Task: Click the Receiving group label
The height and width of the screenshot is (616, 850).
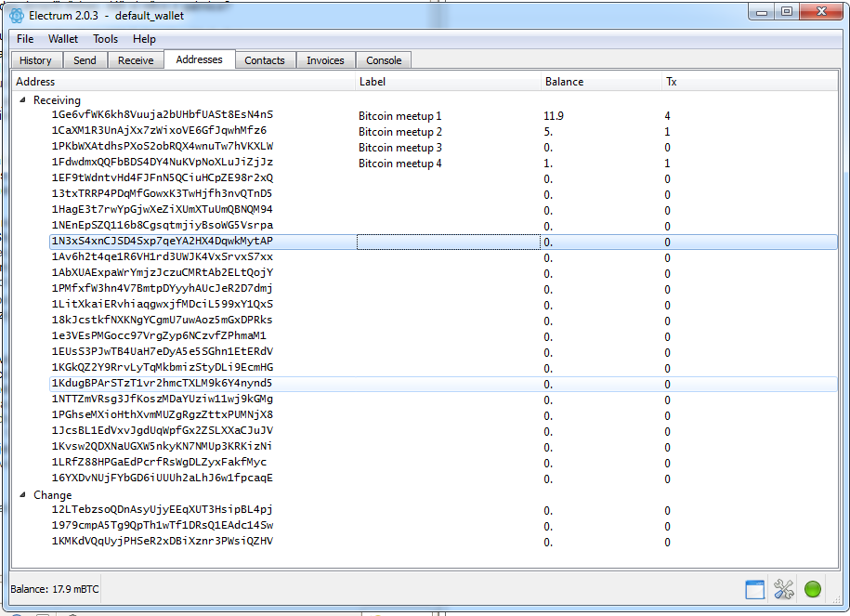Action: pos(57,99)
